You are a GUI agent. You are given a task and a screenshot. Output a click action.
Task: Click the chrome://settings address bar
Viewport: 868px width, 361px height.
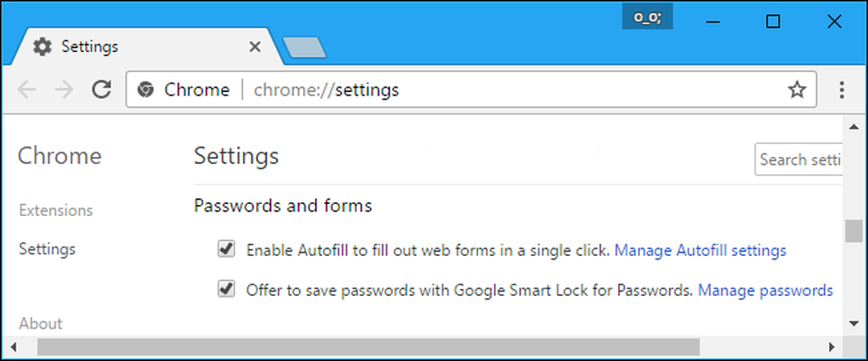(x=471, y=89)
